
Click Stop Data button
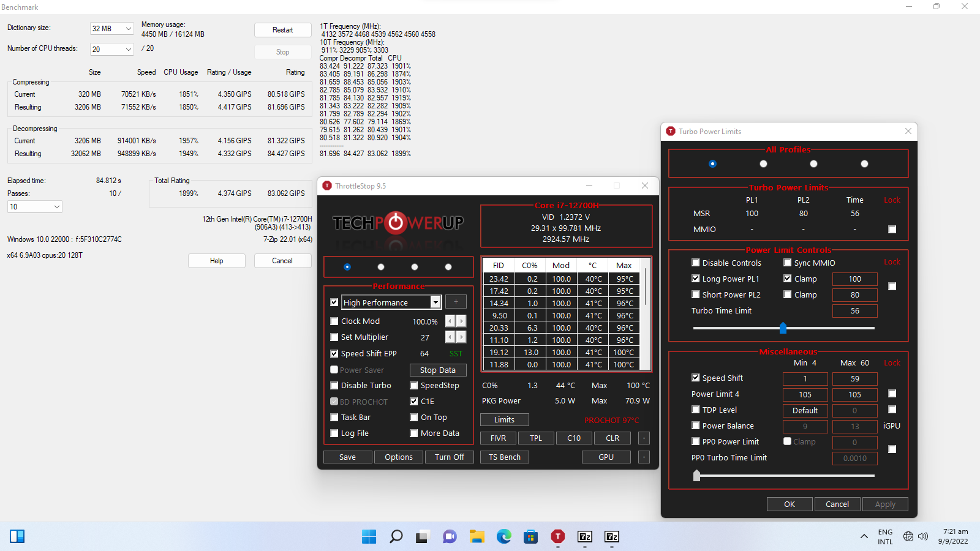(438, 370)
